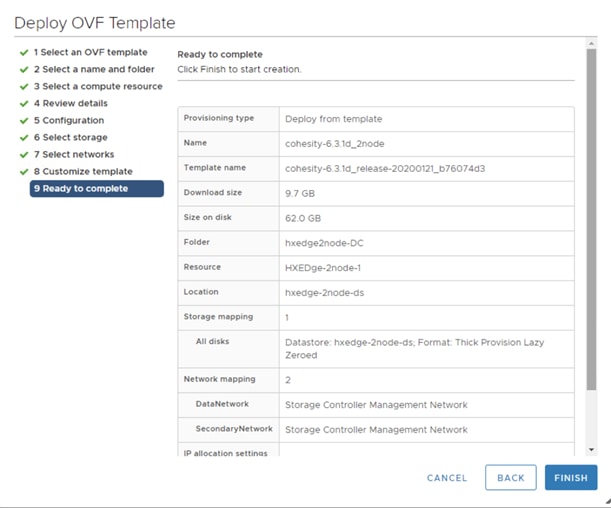
Task: Click green checkmark beside Select an OVF template
Action: click(x=24, y=53)
